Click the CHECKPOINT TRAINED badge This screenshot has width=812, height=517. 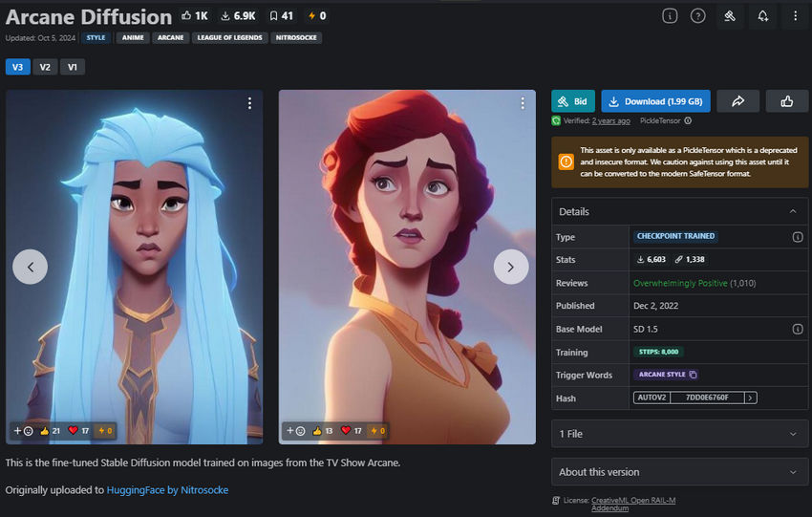675,236
